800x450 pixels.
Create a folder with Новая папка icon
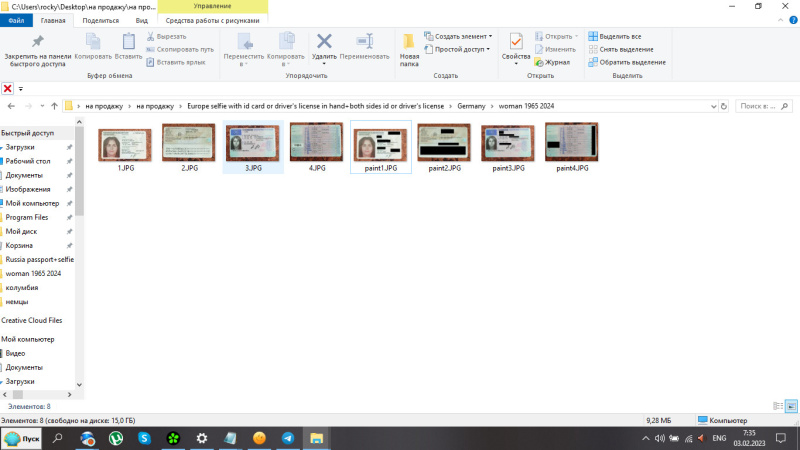coord(409,46)
